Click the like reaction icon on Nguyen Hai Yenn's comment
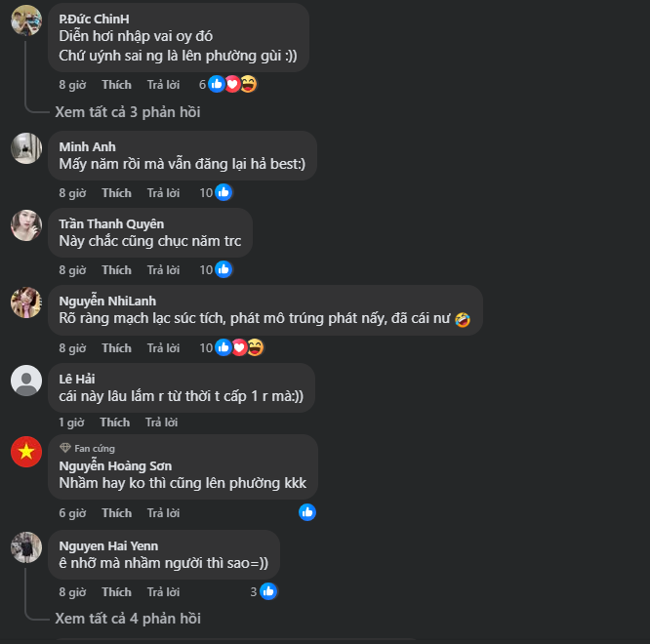 coord(268,591)
